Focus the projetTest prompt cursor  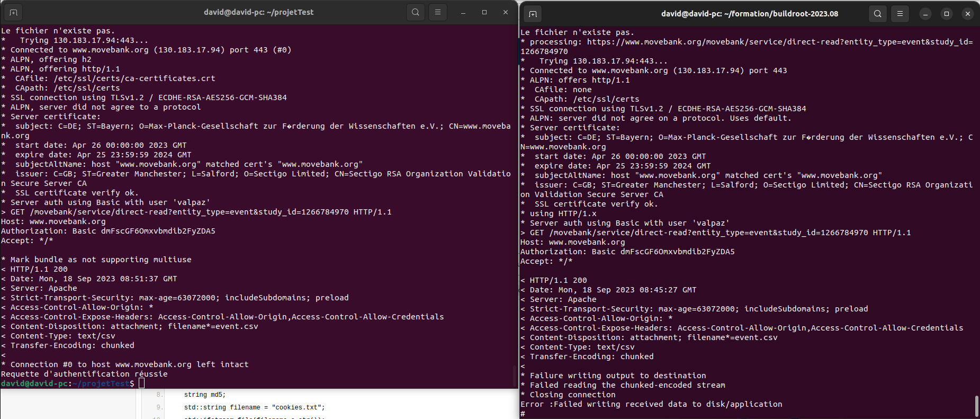click(x=141, y=383)
